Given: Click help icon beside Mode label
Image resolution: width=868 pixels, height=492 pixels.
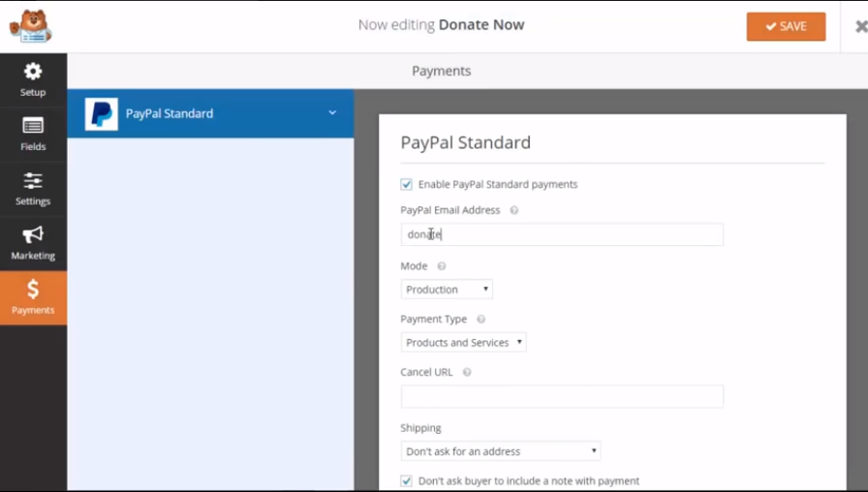Looking at the screenshot, I should (x=441, y=266).
